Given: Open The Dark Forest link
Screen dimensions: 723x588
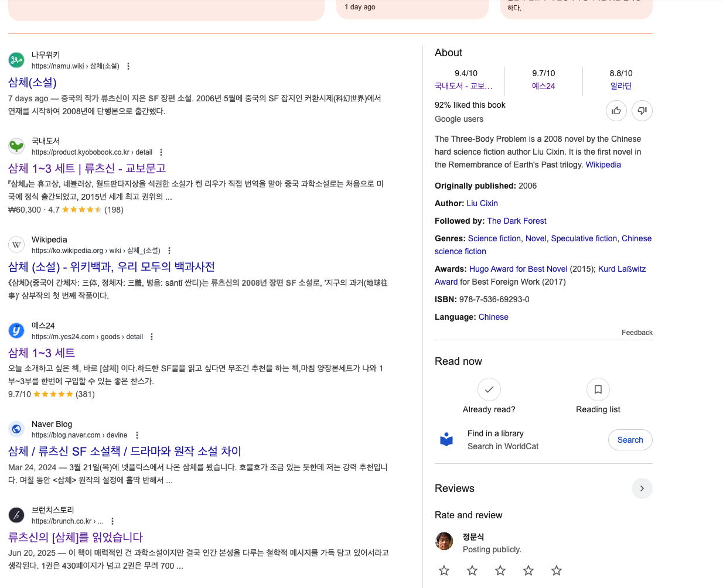Looking at the screenshot, I should [x=517, y=221].
